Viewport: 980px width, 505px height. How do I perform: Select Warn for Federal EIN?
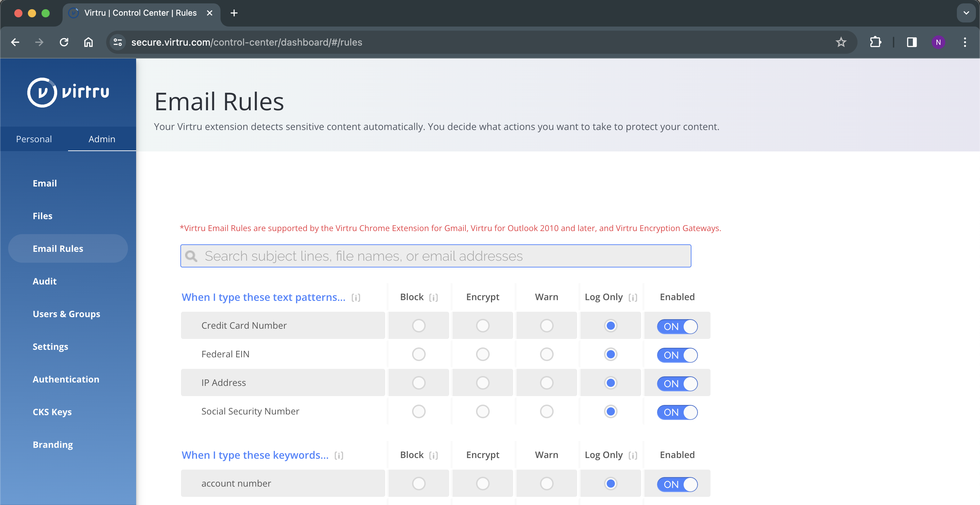pos(546,354)
